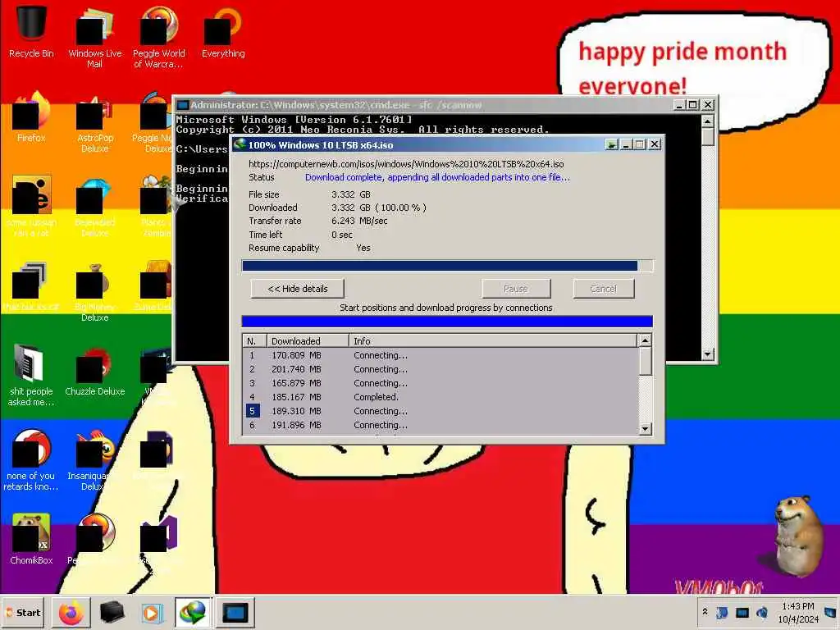Viewport: 840px width, 630px height.
Task: Select connection row 3 with 165.879 MB
Action: (x=441, y=383)
